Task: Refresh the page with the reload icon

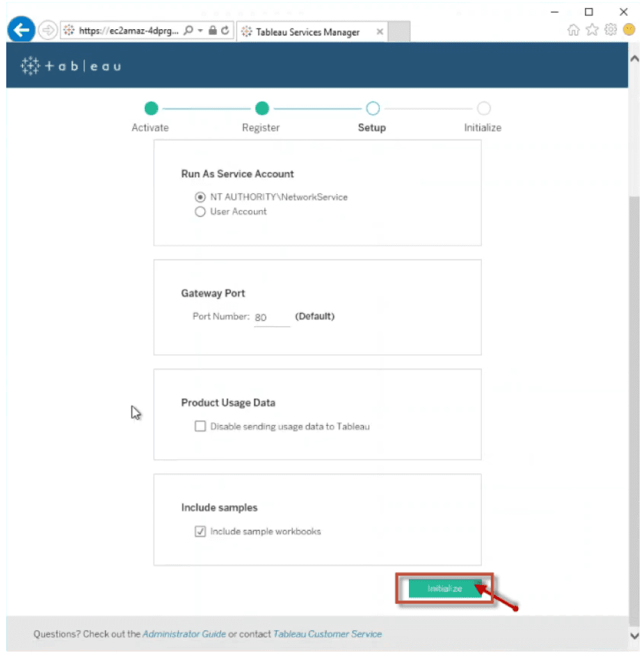Action: 225,31
